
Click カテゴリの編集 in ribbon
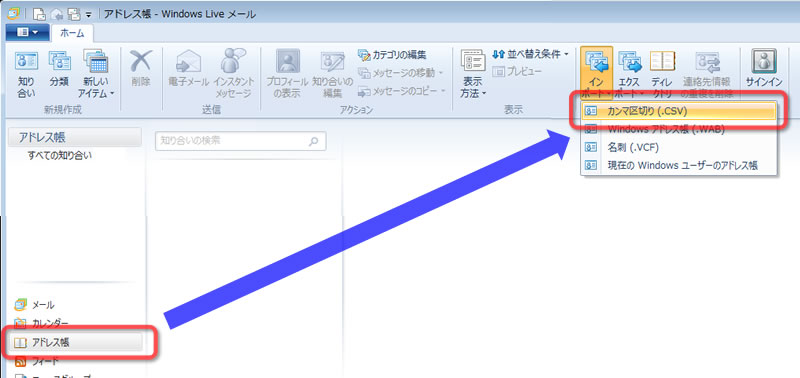click(x=392, y=55)
